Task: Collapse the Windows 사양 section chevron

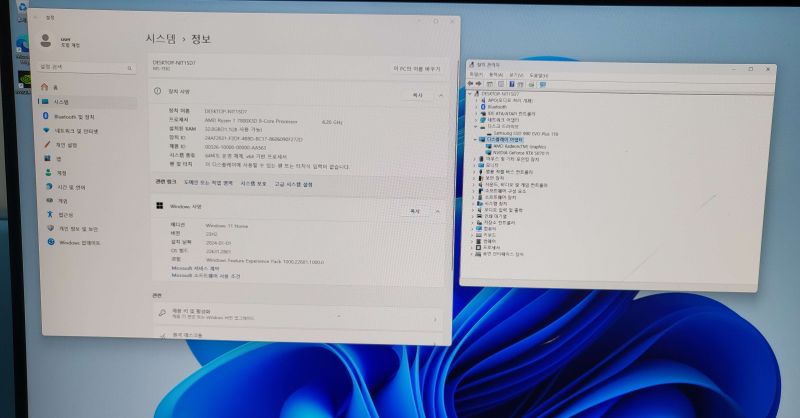Action: 437,211
